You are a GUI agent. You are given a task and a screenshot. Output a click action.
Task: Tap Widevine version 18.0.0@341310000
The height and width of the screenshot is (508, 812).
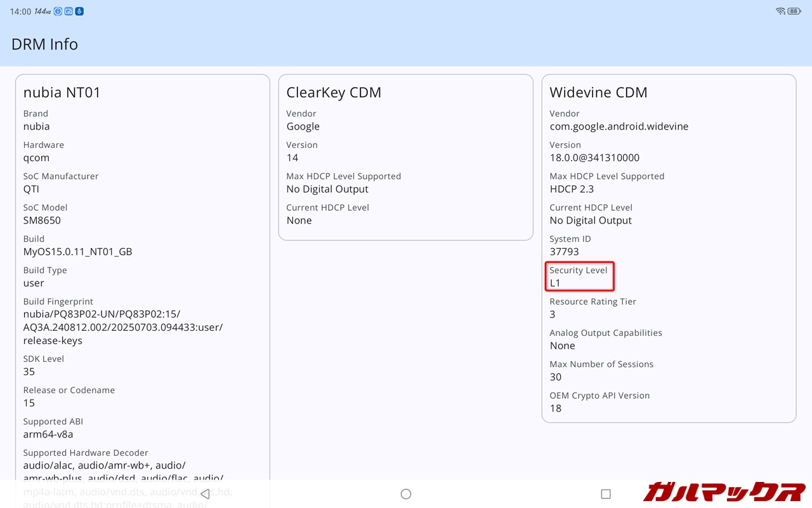594,158
